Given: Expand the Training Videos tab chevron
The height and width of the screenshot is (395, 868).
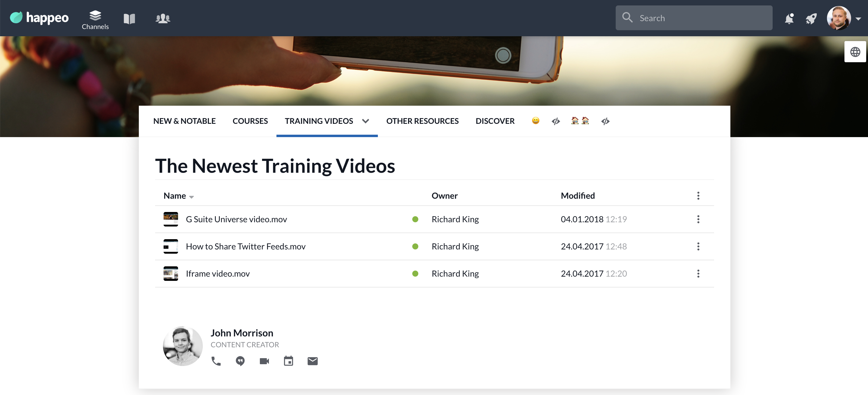Looking at the screenshot, I should (365, 121).
